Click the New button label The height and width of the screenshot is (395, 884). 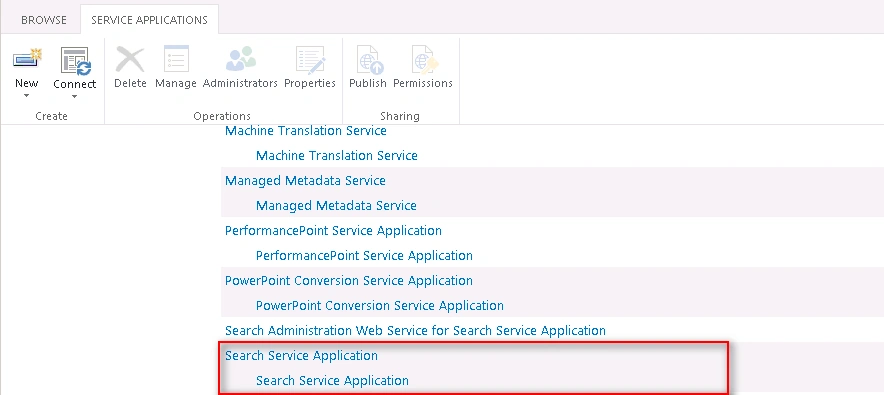pyautogui.click(x=26, y=83)
